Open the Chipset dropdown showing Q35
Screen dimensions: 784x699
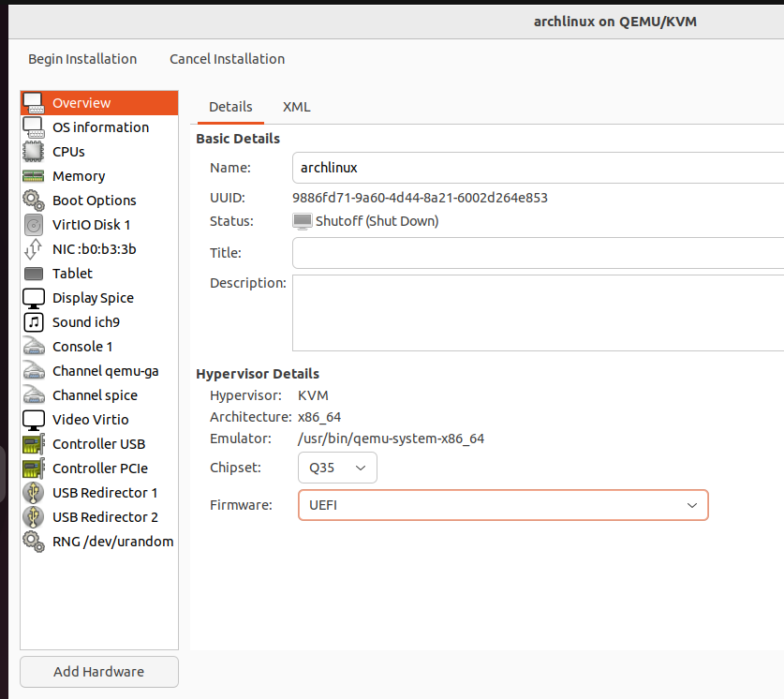336,467
